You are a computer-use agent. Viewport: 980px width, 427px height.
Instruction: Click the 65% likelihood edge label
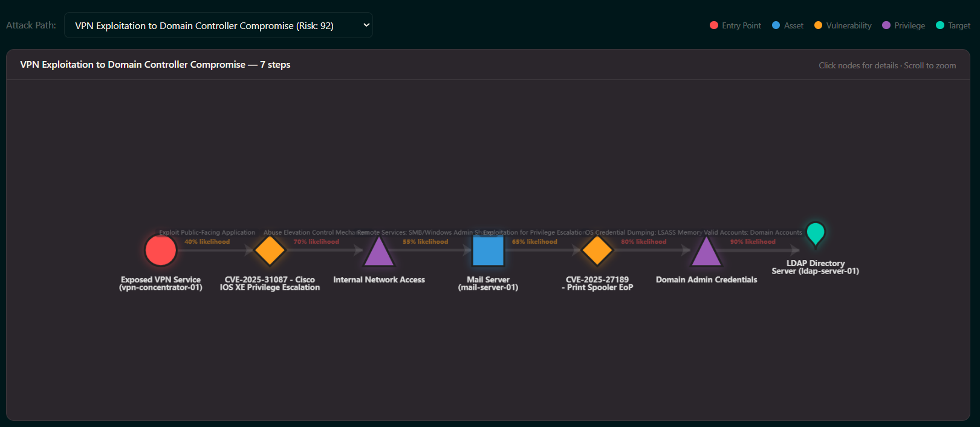click(534, 242)
